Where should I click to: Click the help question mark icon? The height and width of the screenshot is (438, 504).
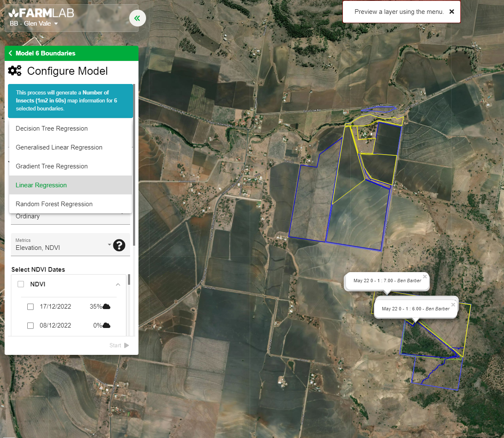(x=119, y=245)
